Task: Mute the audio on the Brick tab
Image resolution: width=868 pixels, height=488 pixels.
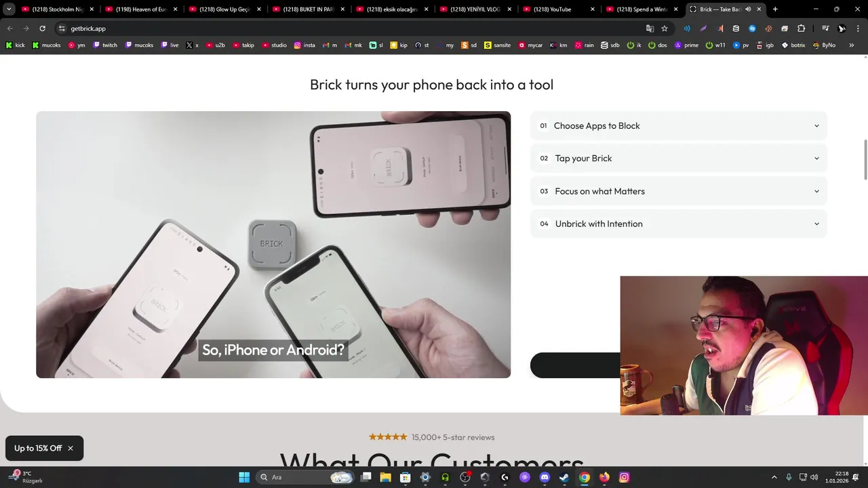Action: coord(748,9)
